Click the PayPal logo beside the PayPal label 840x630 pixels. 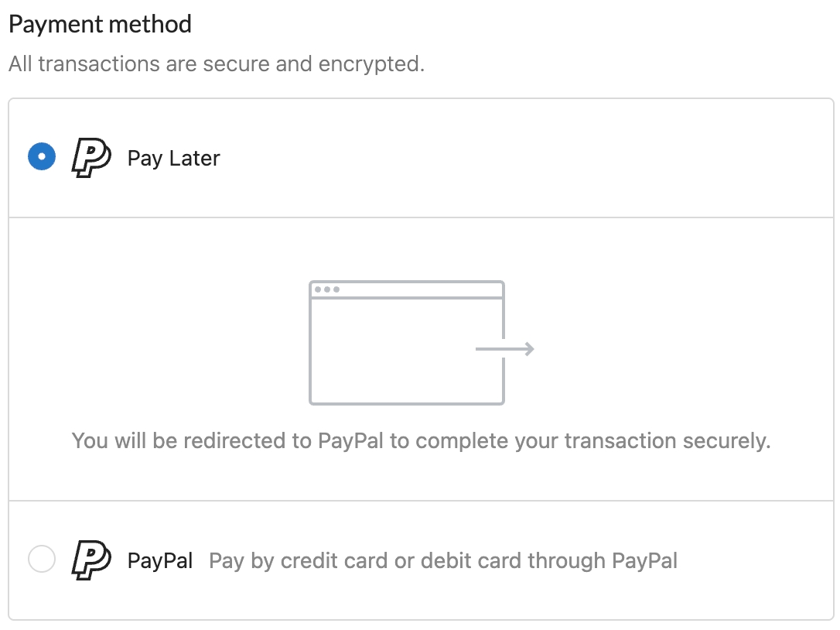point(91,559)
